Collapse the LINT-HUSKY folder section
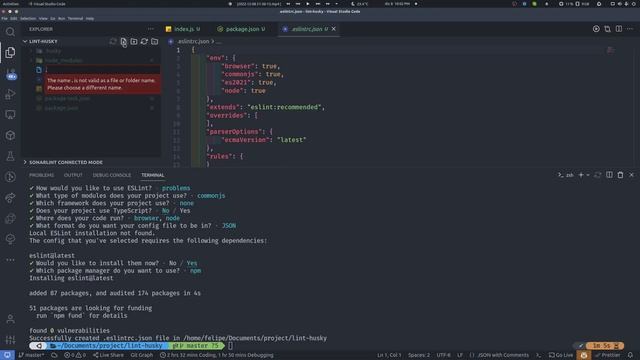The width and height of the screenshot is (640, 360). pos(43,41)
